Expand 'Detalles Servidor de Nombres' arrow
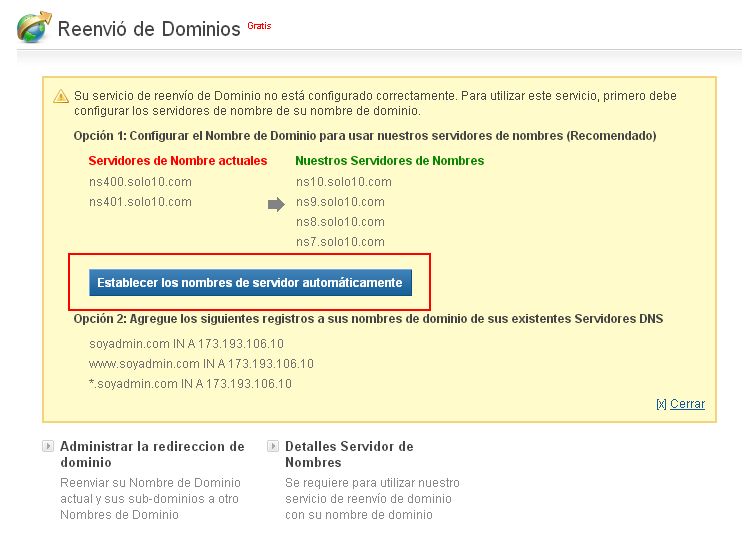Viewport: 747px width, 536px height. [x=273, y=446]
